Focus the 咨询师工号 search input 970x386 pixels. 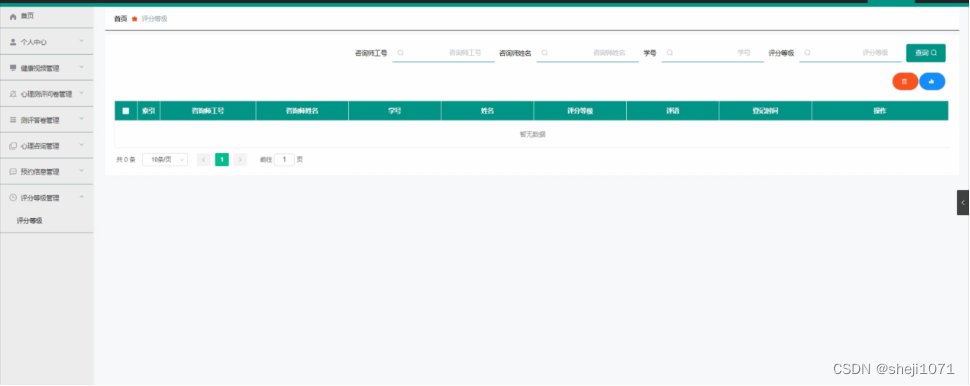point(444,53)
